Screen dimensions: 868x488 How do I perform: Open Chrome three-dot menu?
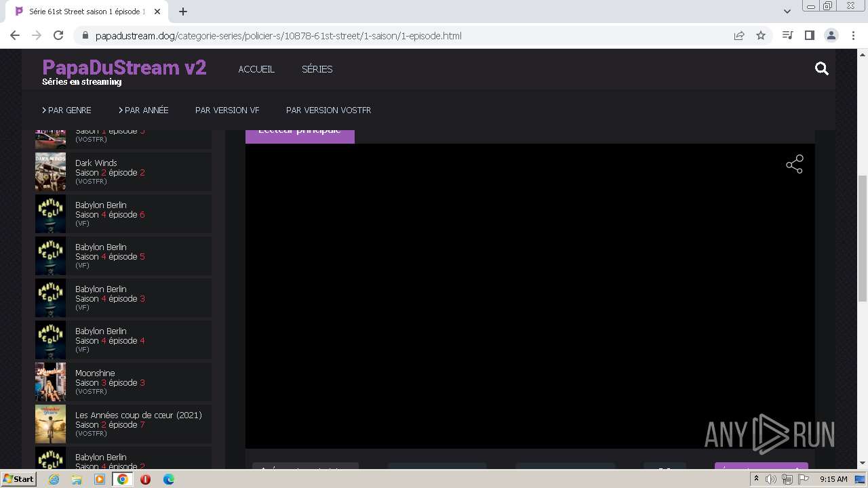click(853, 35)
